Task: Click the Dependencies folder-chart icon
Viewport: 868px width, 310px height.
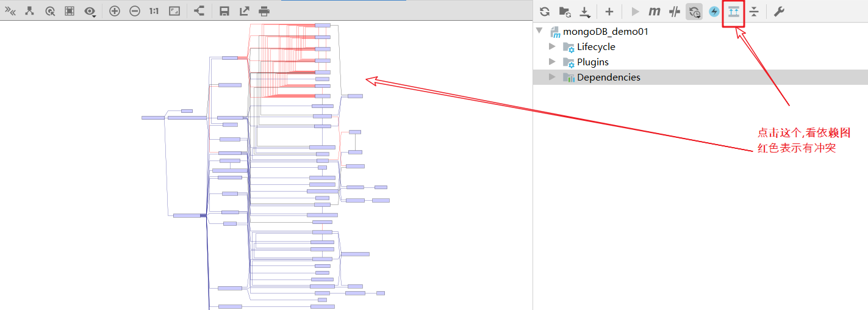Action: point(569,77)
